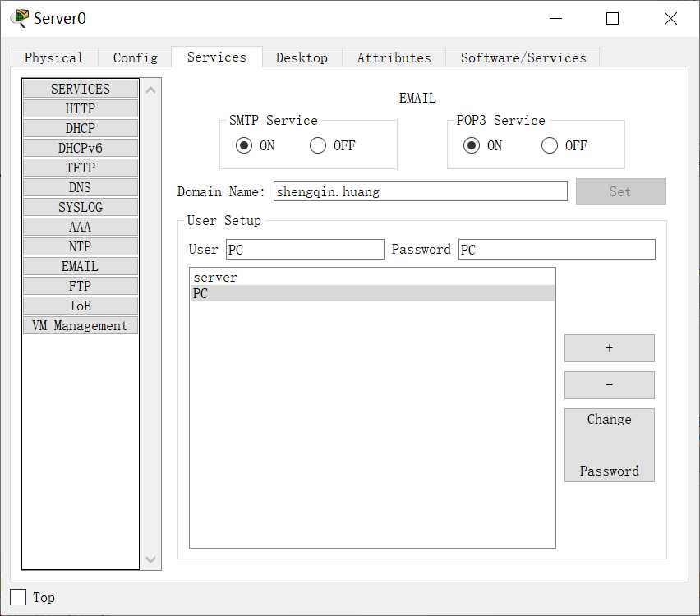Click the Set domain name button
The image size is (700, 616).
620,191
